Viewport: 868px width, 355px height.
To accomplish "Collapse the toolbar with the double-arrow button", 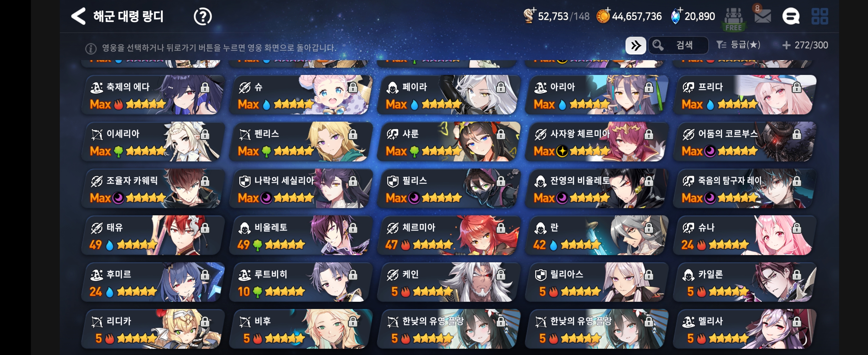I will pos(636,45).
